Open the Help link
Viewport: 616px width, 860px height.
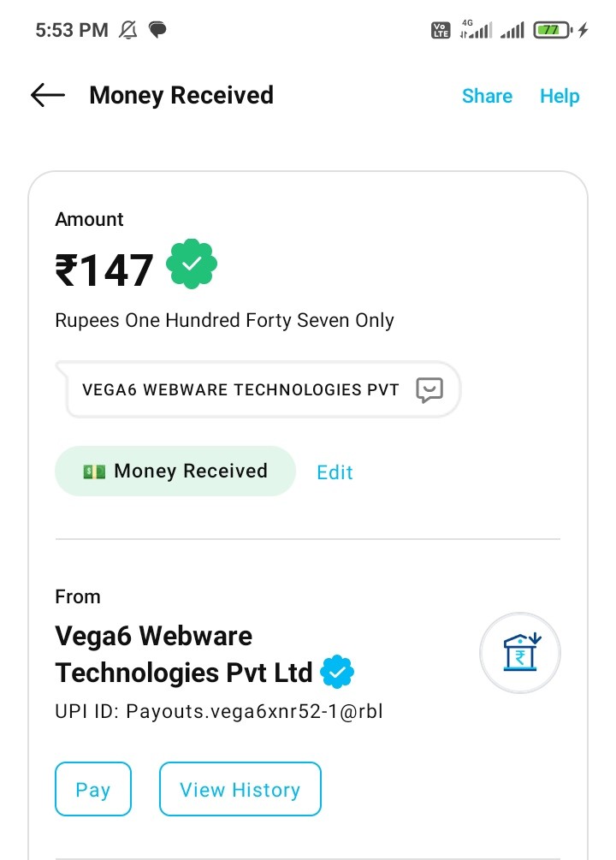pos(560,96)
